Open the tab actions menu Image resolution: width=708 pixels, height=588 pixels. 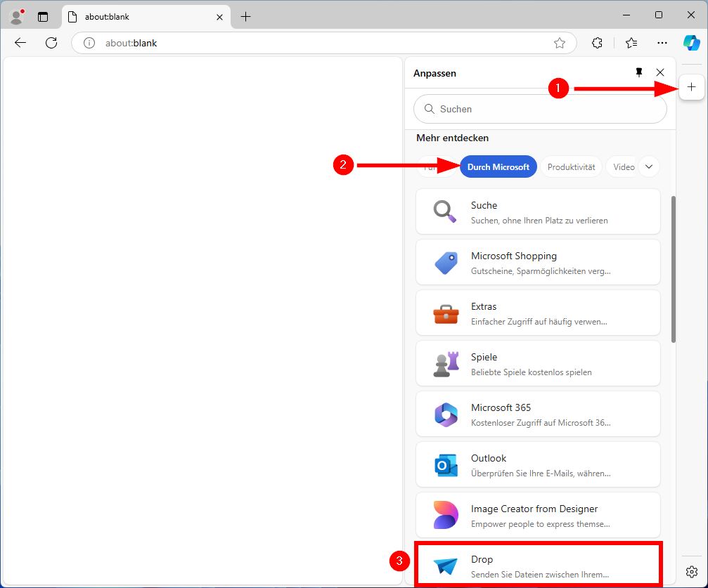coord(44,15)
